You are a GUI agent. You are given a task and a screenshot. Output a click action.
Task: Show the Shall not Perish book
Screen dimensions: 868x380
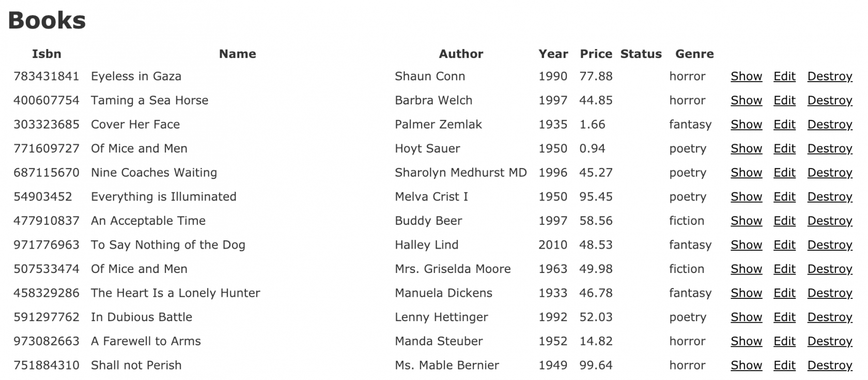tap(746, 366)
